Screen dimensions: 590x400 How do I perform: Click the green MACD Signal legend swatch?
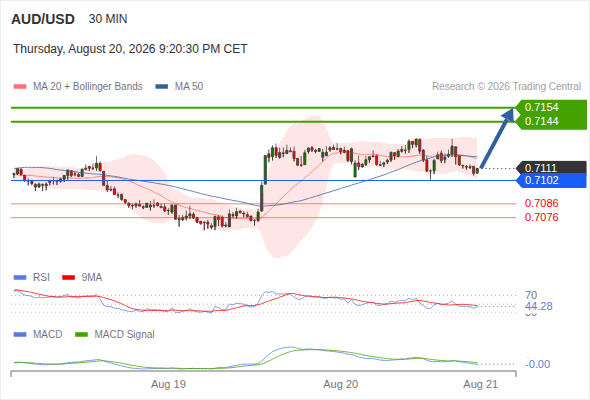(x=81, y=335)
